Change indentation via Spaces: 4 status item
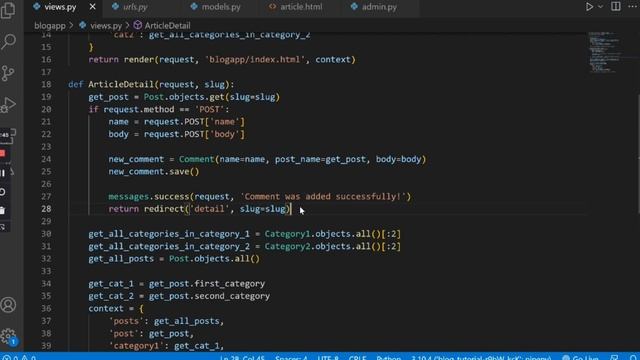This screenshot has height=360, width=640. pos(291,357)
